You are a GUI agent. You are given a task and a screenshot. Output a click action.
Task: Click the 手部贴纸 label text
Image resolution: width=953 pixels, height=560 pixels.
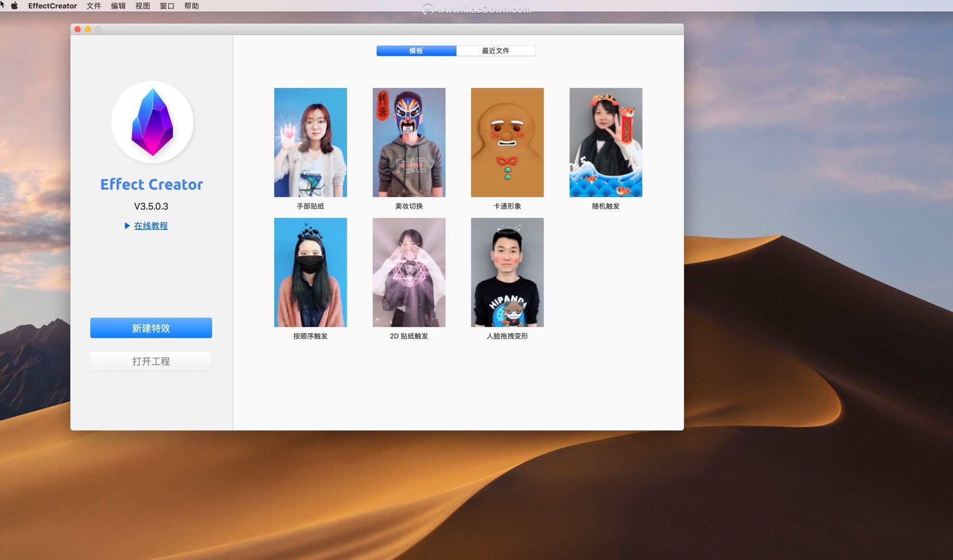click(311, 206)
